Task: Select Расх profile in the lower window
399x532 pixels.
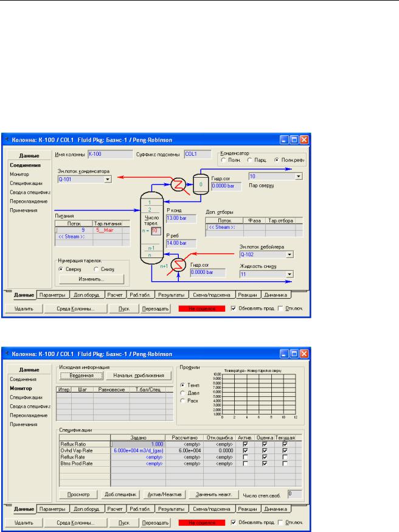Action: click(182, 401)
